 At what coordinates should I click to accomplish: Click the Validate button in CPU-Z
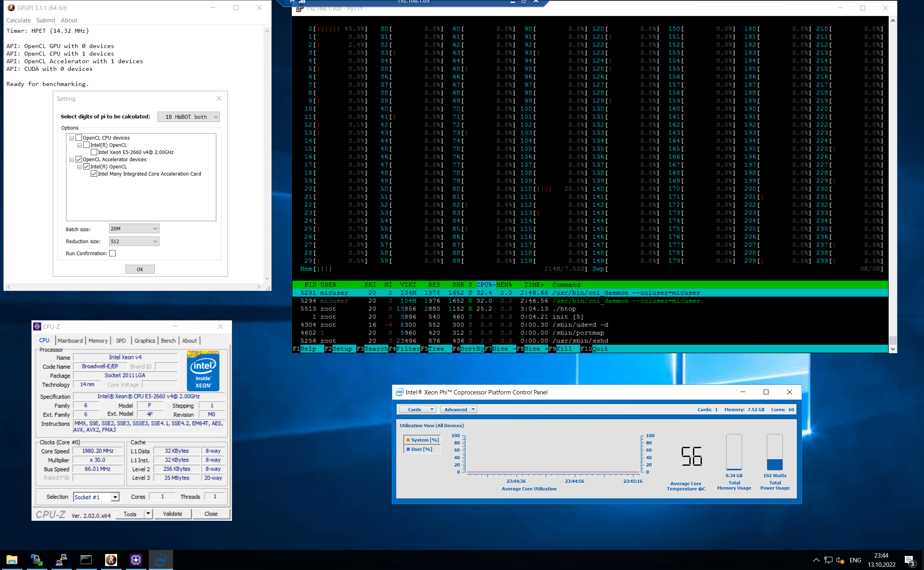(x=173, y=514)
